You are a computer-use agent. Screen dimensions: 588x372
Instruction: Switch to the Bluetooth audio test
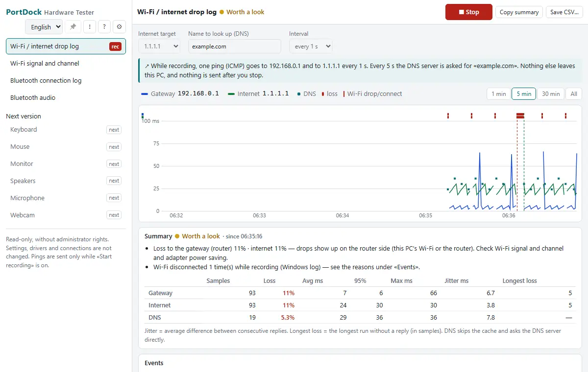tap(66, 98)
